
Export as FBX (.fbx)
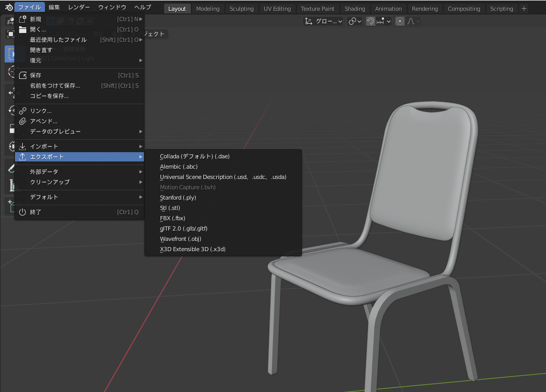[223, 218]
